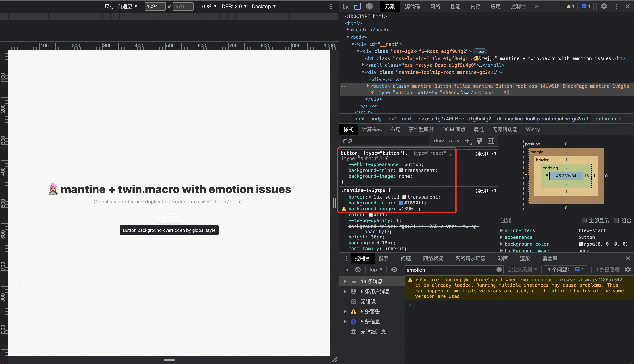The width and height of the screenshot is (634, 364).
Task: Clear the emotion filter text
Action: point(499,270)
